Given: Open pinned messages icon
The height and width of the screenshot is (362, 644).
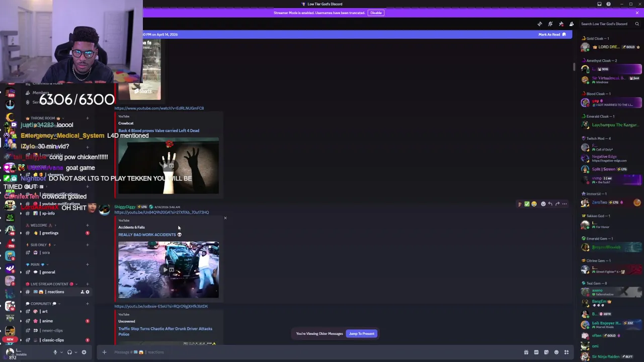Looking at the screenshot, I should [x=561, y=24].
